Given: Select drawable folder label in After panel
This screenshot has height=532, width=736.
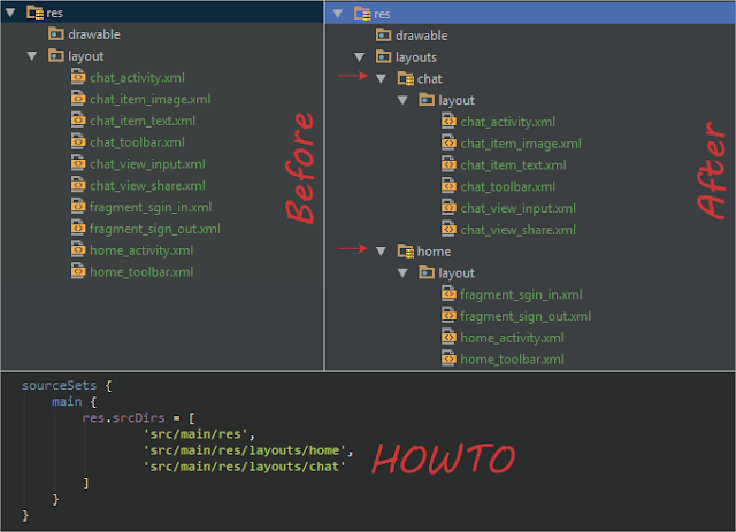Looking at the screenshot, I should (422, 36).
